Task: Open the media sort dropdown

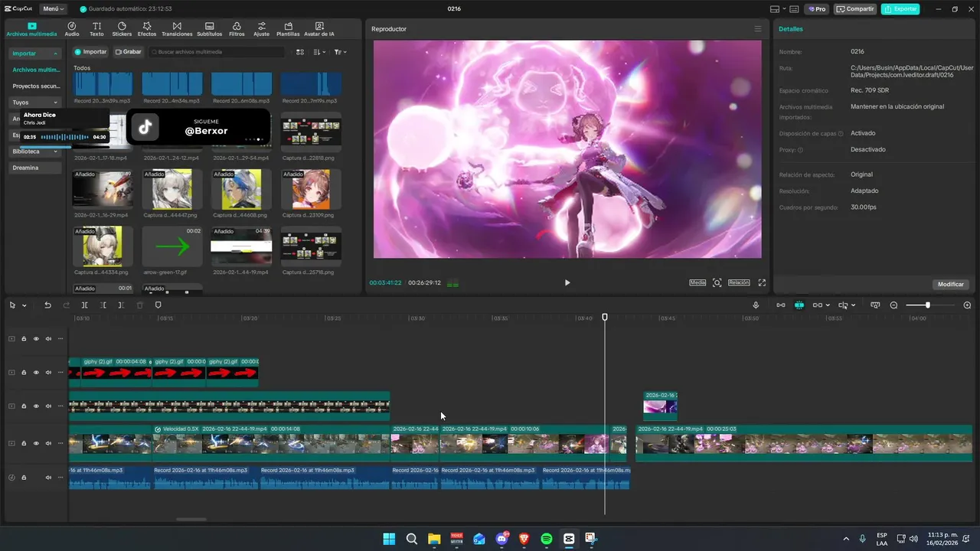Action: (319, 52)
